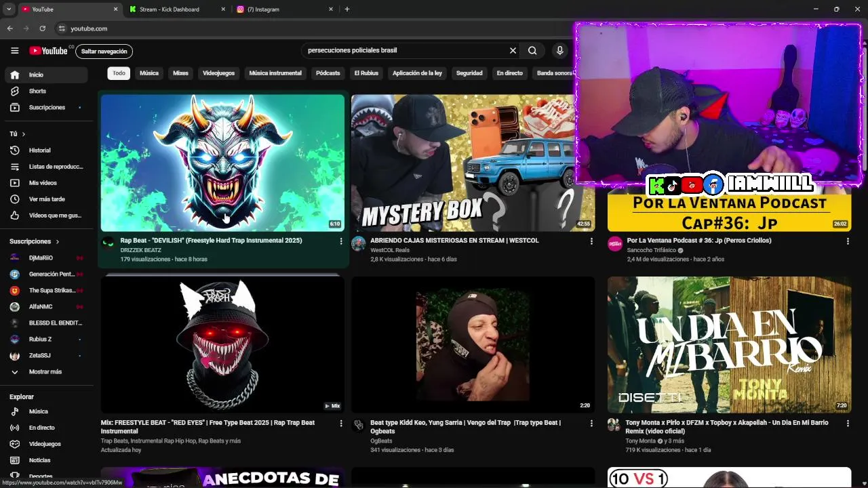Open options menu for DEVILISH rap beat video

(x=341, y=241)
